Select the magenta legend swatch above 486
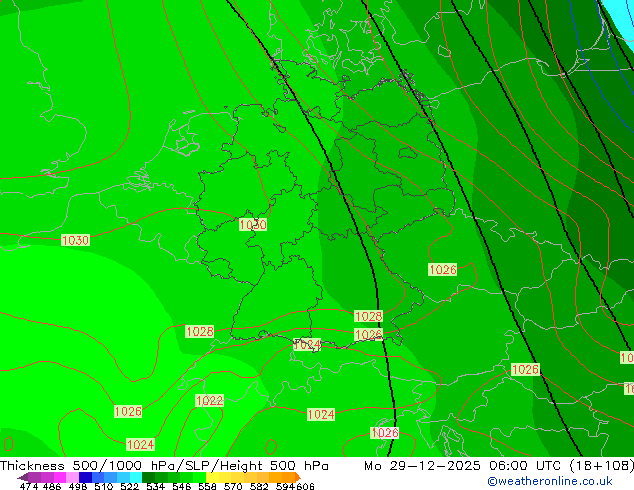Image resolution: width=634 pixels, height=490 pixels. (x=59, y=477)
